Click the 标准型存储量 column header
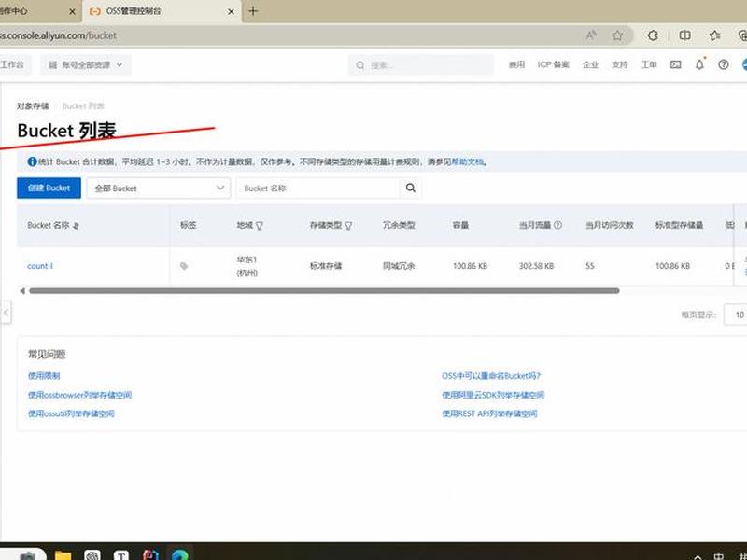 pos(679,225)
